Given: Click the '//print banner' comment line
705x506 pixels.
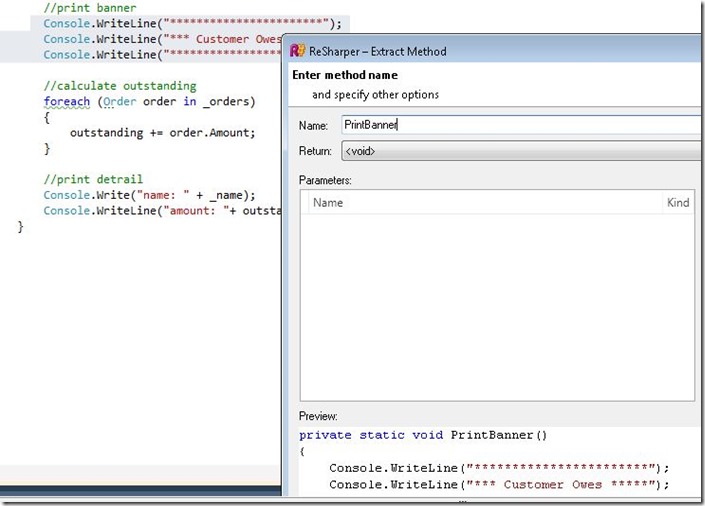Looking at the screenshot, I should [x=90, y=8].
